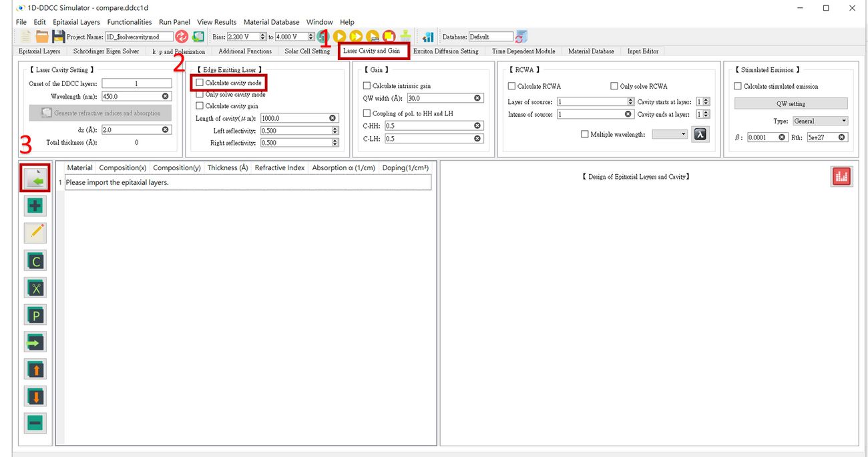Open the stimulated emission Type dropdown
The width and height of the screenshot is (868, 457).
tap(820, 121)
